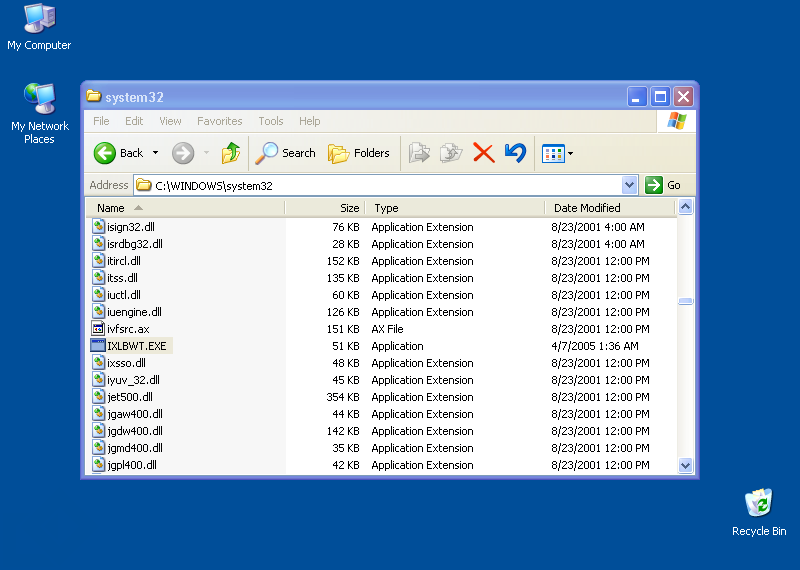The width and height of the screenshot is (800, 570).
Task: Click the 152 KB size value
Action: pos(343,261)
